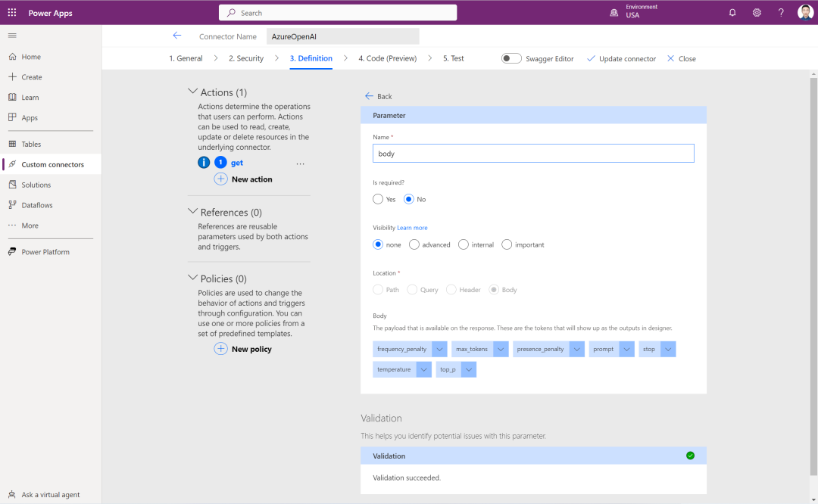
Task: Open the ellipsis menu for get action
Action: pos(300,163)
